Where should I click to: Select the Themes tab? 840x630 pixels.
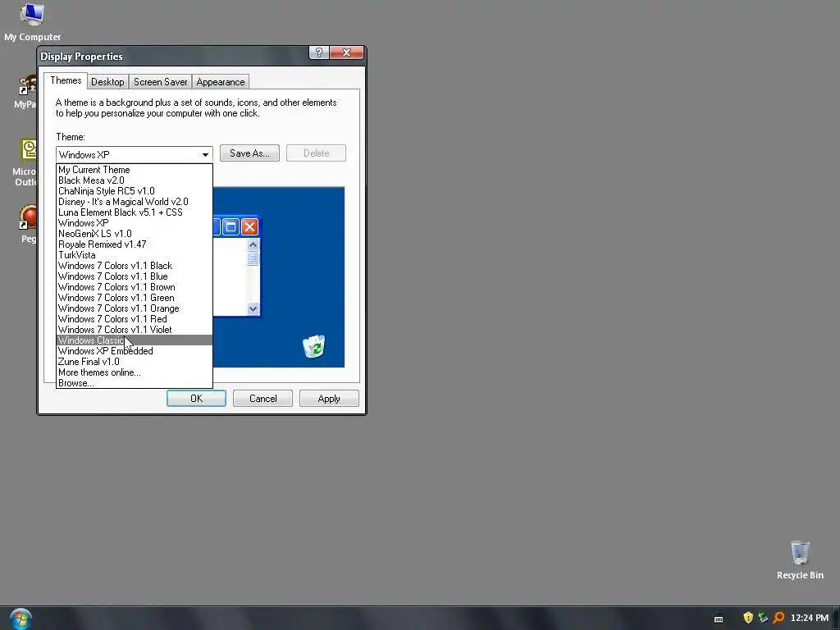pos(66,80)
